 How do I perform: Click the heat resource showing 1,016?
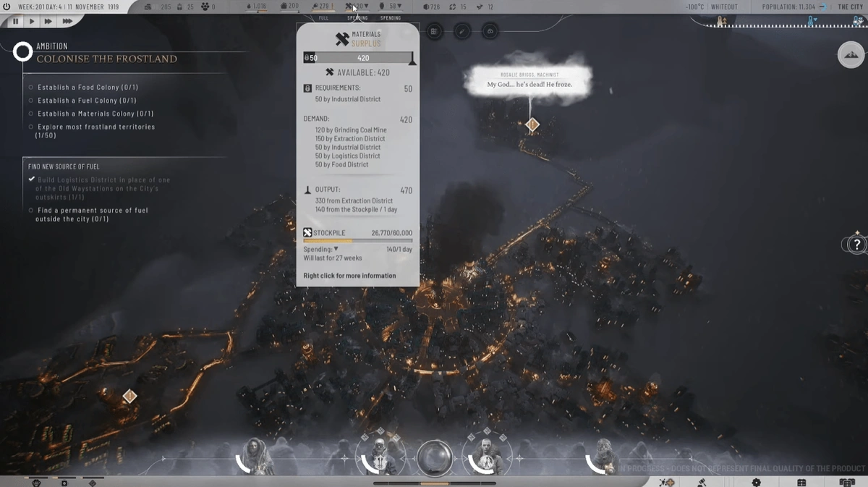(257, 7)
